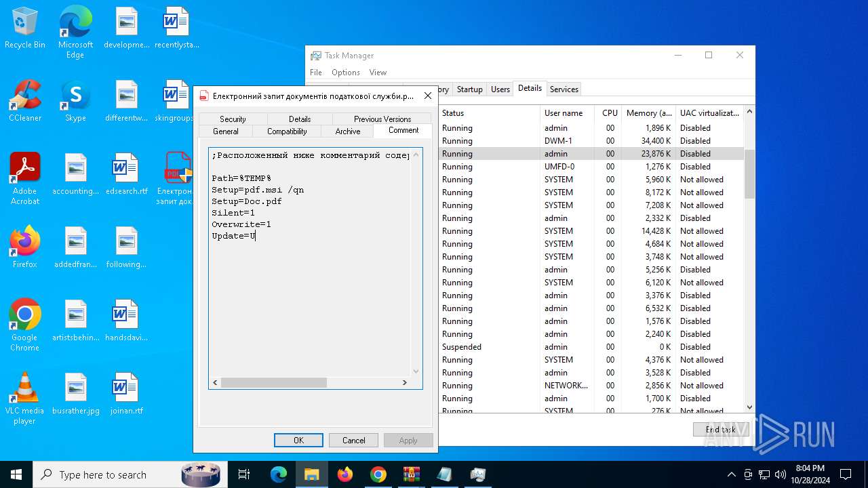Select the accounting... image file icon
This screenshot has height=488, width=868.
[x=75, y=174]
